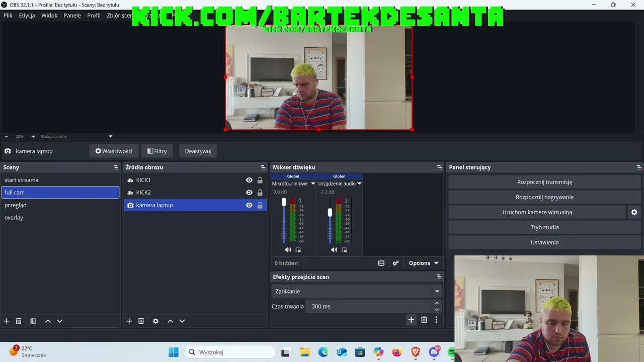644x362 pixels.
Task: Open the Plik menu
Action: (x=8, y=16)
